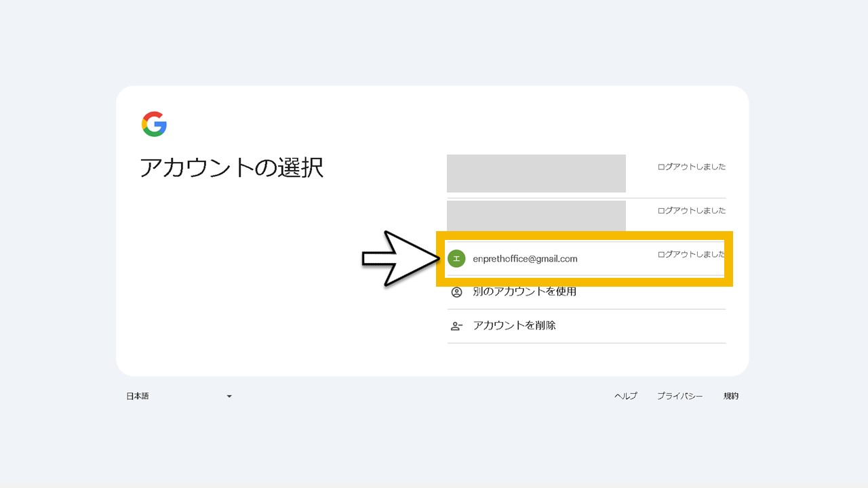Click the person icon beside 別のアカウントを使用

click(x=456, y=292)
